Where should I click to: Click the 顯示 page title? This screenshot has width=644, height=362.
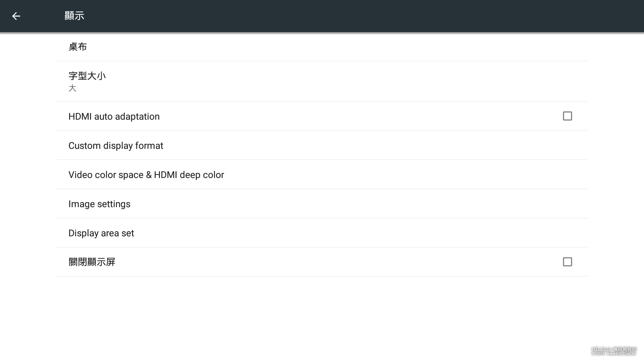(74, 16)
